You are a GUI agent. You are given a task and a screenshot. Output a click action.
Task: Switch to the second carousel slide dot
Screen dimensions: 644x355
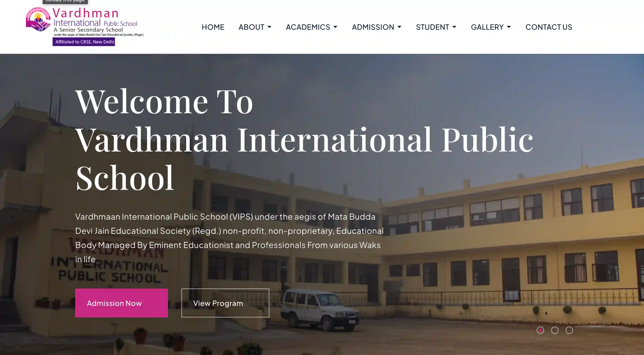coord(555,330)
